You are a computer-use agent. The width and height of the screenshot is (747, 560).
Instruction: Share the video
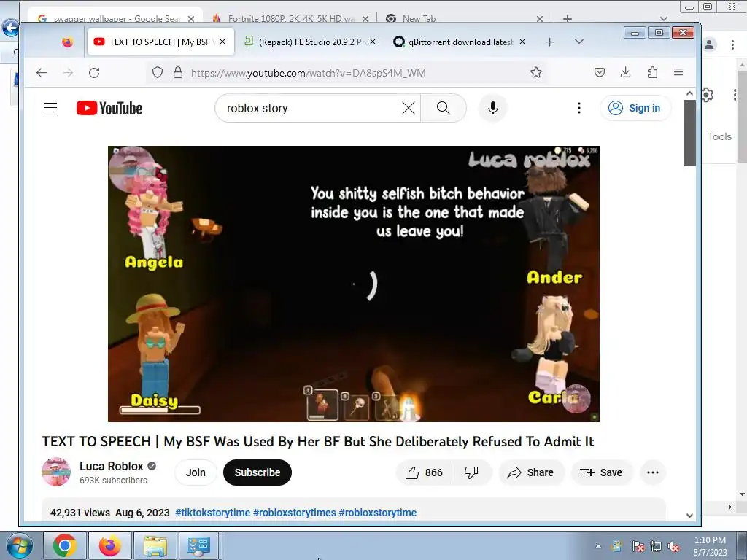click(x=531, y=472)
